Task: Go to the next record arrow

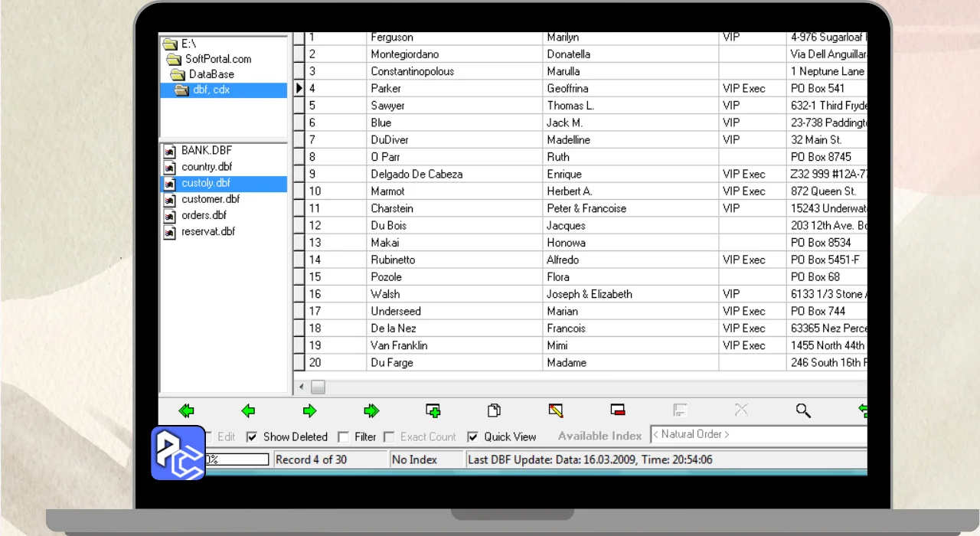Action: tap(309, 411)
